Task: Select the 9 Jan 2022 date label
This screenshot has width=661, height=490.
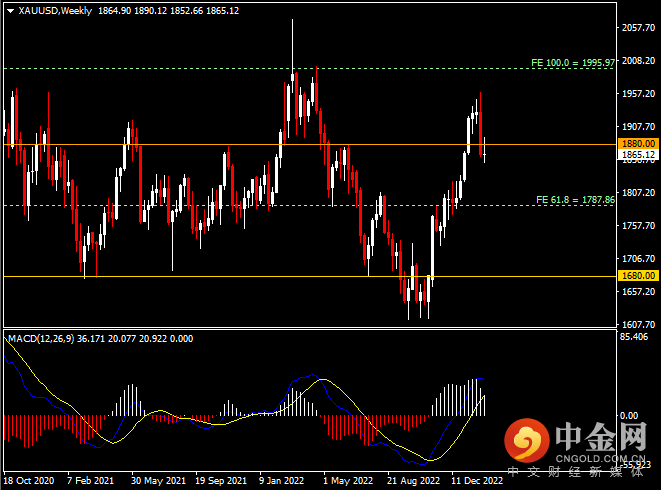Action: [x=282, y=479]
